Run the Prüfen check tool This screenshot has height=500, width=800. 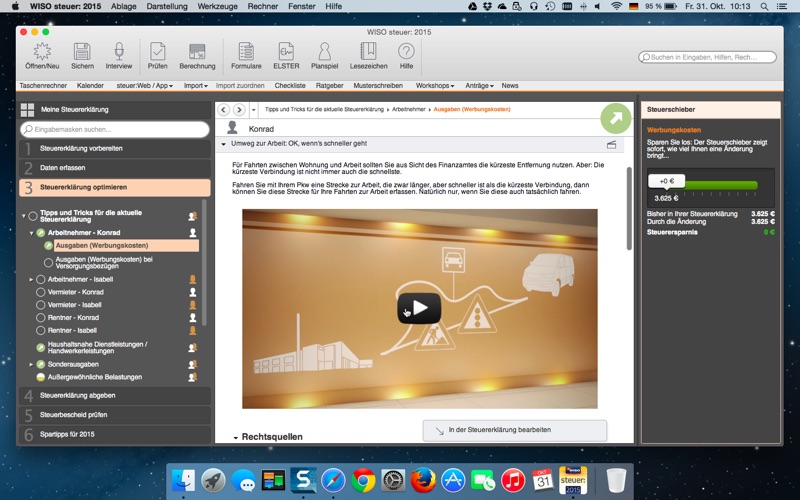(x=158, y=56)
